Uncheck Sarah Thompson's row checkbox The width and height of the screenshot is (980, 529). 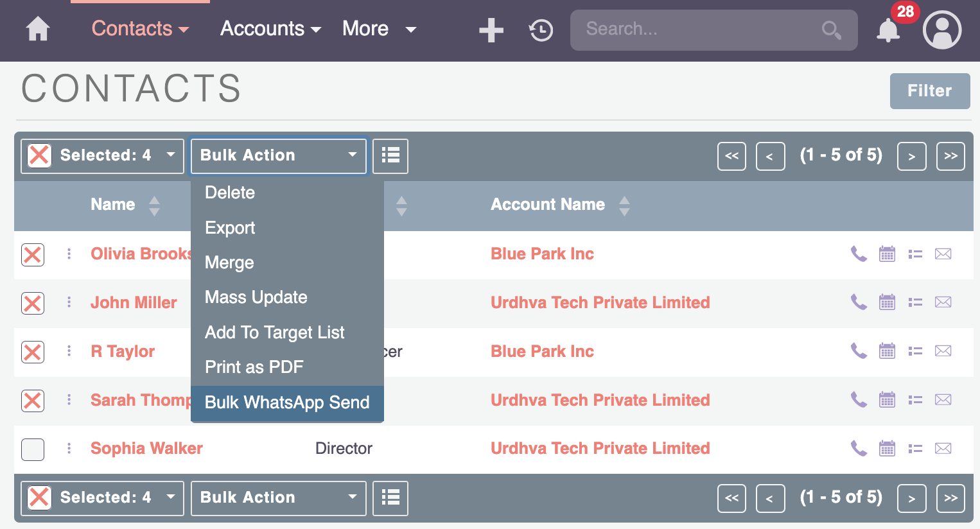click(x=33, y=401)
